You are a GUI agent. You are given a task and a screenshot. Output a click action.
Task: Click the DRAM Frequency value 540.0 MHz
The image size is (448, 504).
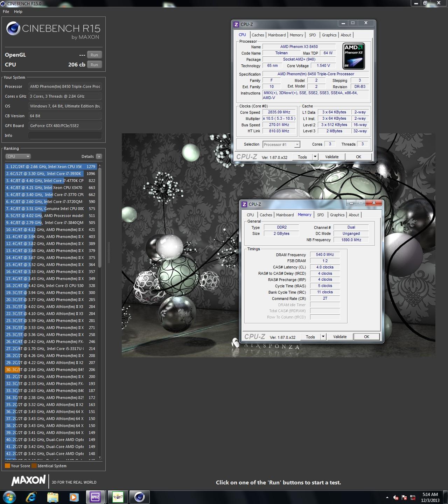pyautogui.click(x=325, y=255)
